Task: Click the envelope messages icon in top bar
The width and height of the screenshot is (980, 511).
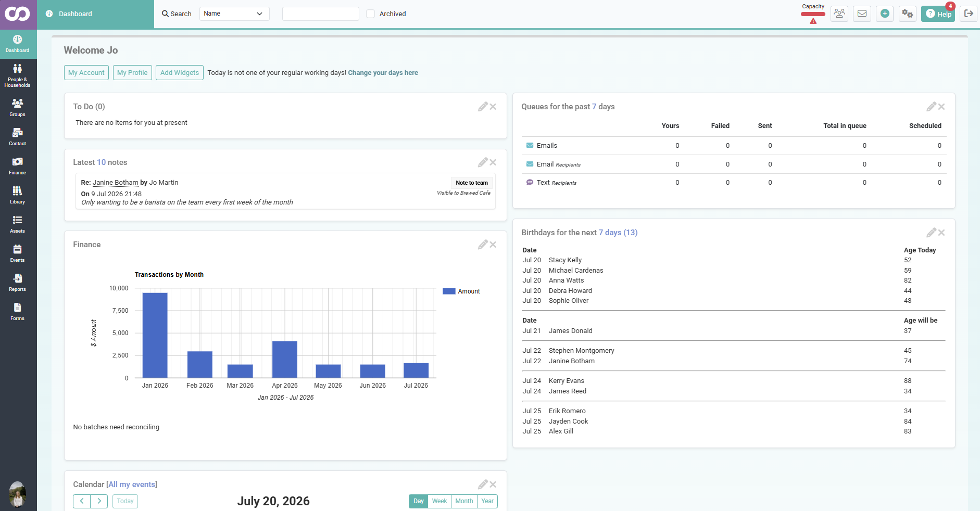Action: click(x=862, y=14)
